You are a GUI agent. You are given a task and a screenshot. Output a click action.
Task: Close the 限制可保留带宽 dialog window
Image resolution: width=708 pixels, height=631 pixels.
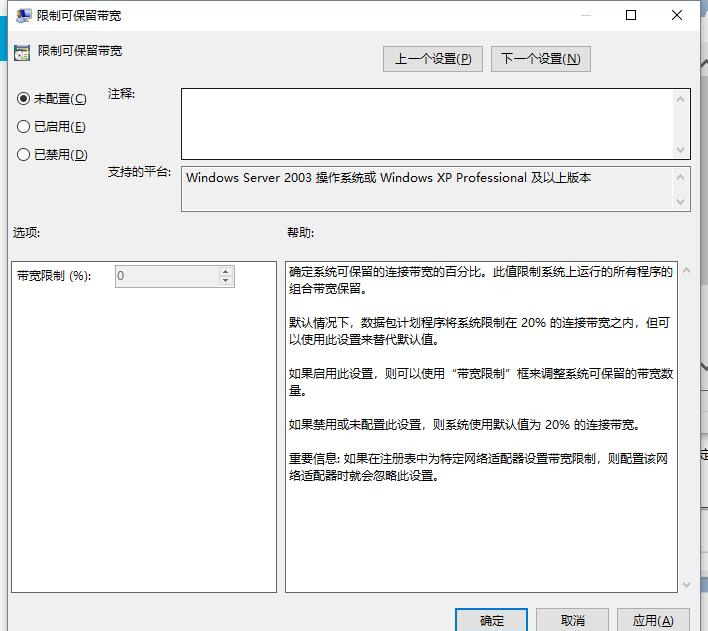(x=679, y=15)
